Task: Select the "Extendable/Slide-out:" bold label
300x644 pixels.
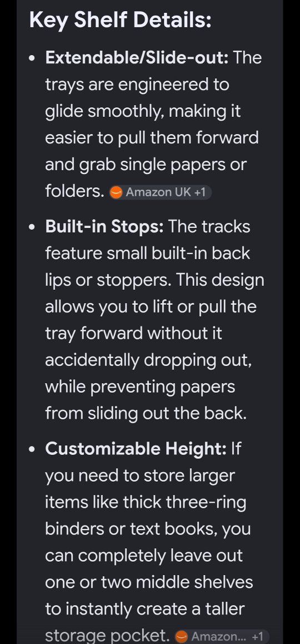Action: [x=137, y=57]
